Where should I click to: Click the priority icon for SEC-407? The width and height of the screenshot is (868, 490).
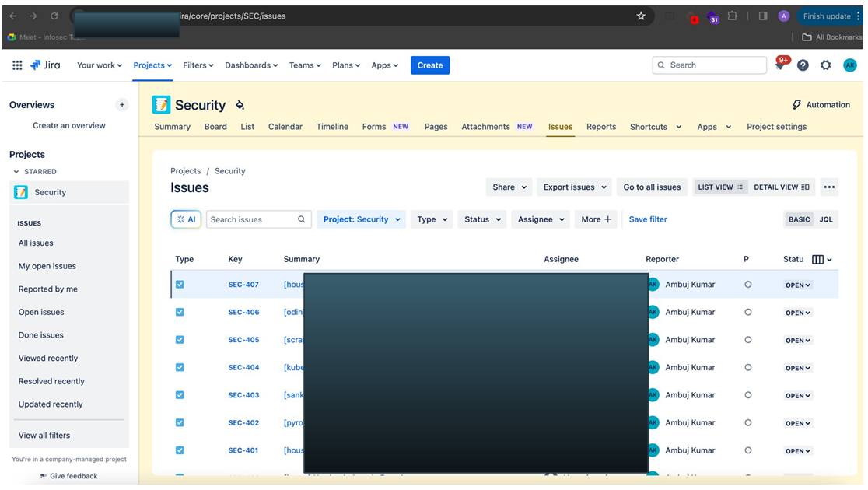pyautogui.click(x=748, y=285)
